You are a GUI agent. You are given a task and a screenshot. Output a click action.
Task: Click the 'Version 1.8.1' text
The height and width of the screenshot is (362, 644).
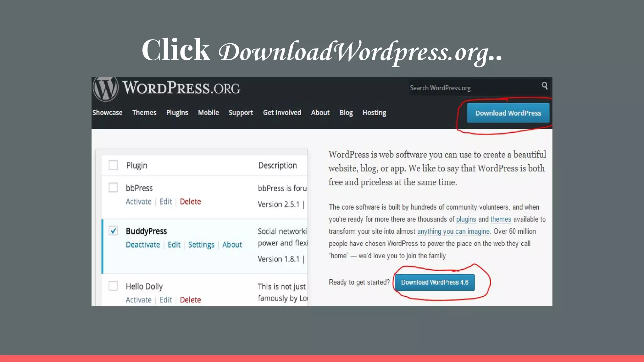click(278, 259)
